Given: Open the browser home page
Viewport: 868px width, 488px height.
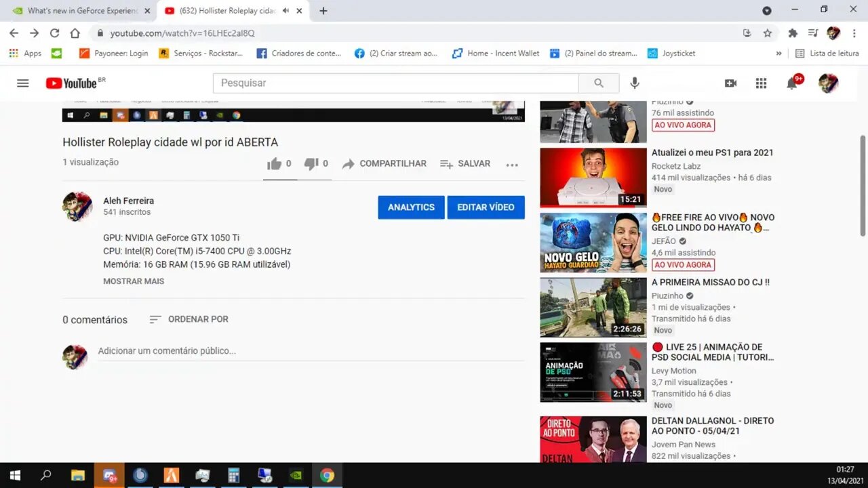Looking at the screenshot, I should click(75, 33).
